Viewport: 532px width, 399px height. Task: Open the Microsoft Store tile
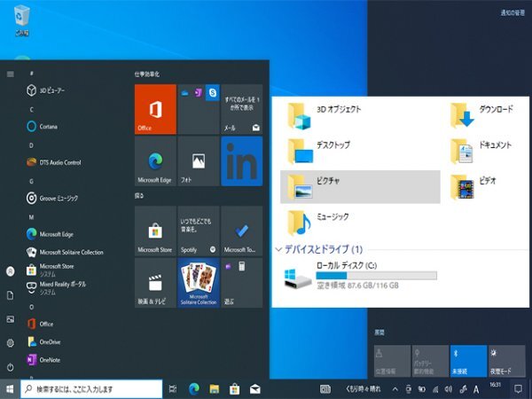155,231
